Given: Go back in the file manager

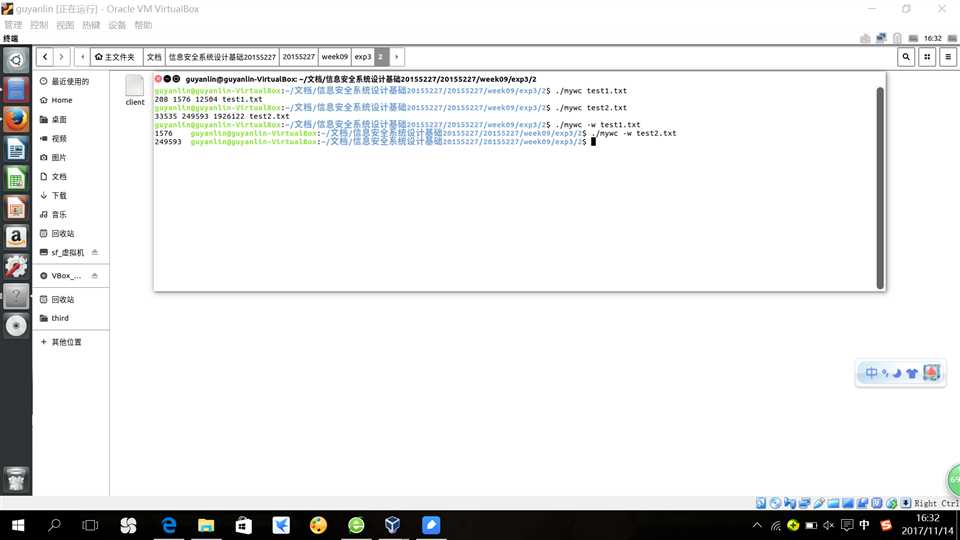Looking at the screenshot, I should coord(45,57).
